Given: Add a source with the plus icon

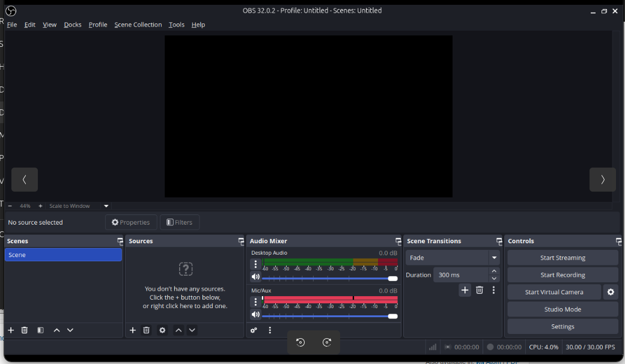Looking at the screenshot, I should (133, 330).
